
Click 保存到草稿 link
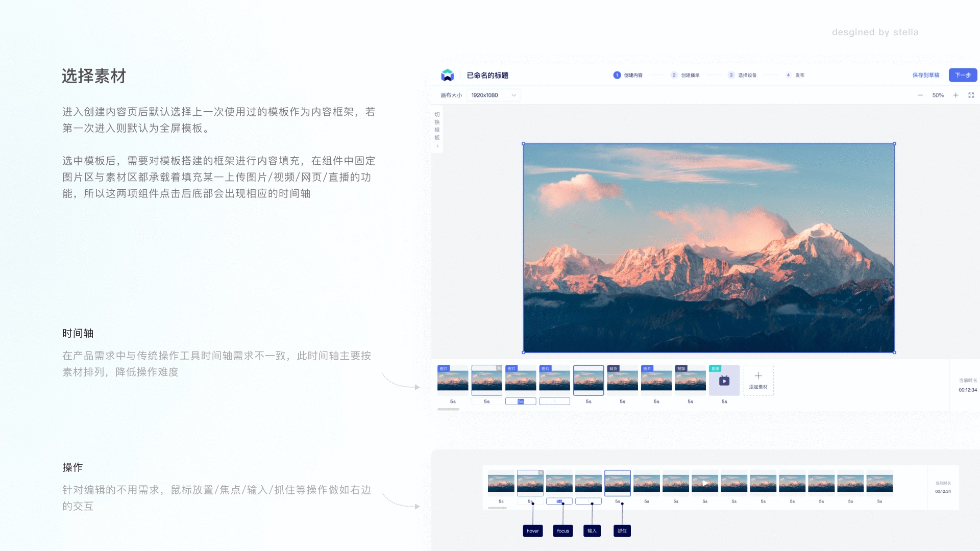pos(925,75)
